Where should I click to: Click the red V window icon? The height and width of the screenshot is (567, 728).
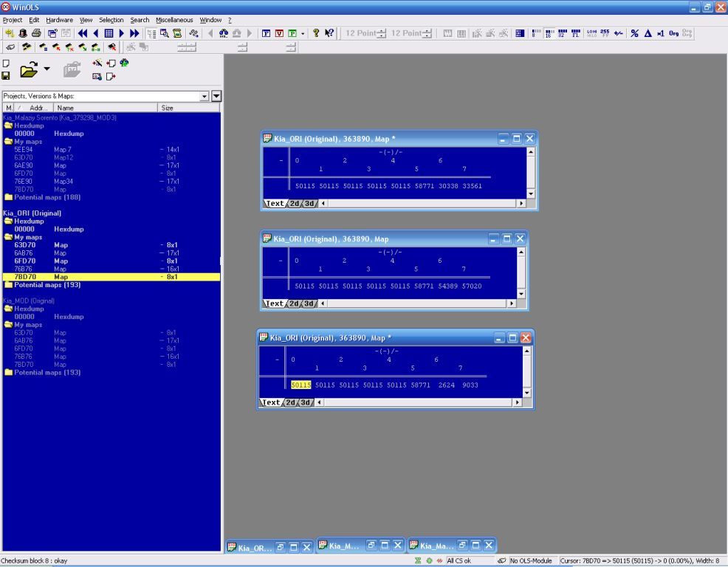279,33
